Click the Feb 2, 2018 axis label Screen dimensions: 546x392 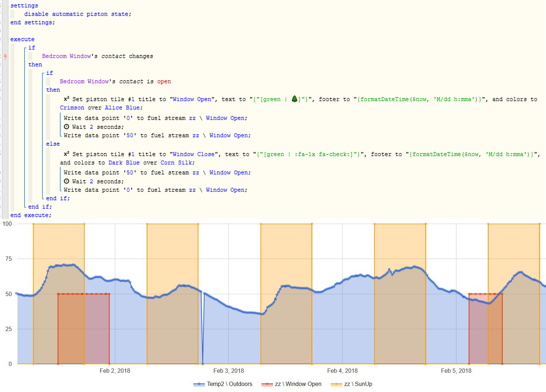tap(115, 371)
